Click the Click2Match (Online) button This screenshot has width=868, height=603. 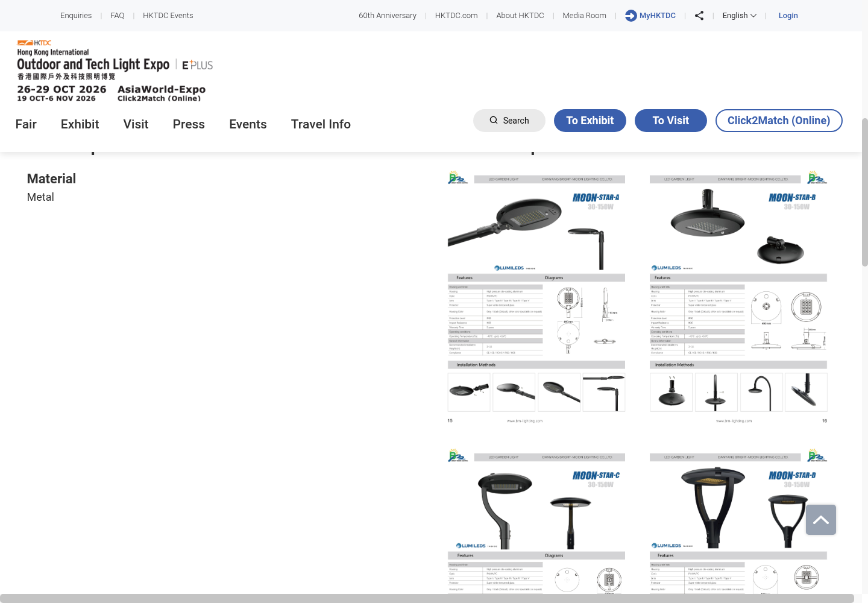pos(779,121)
